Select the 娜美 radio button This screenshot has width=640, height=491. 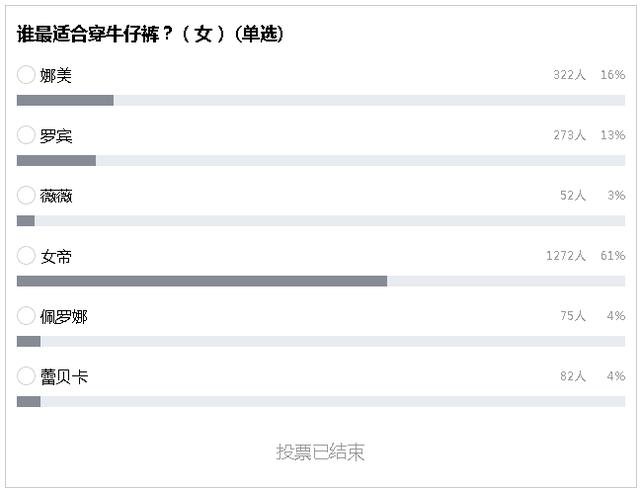tap(26, 75)
